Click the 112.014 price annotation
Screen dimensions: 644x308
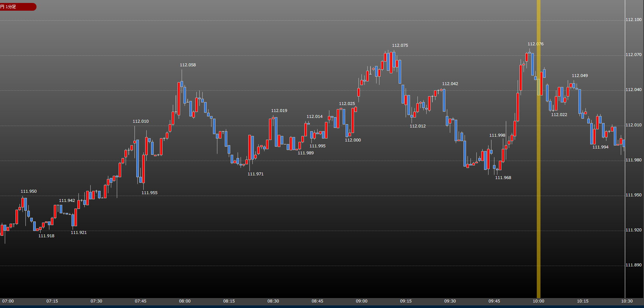[x=315, y=116]
